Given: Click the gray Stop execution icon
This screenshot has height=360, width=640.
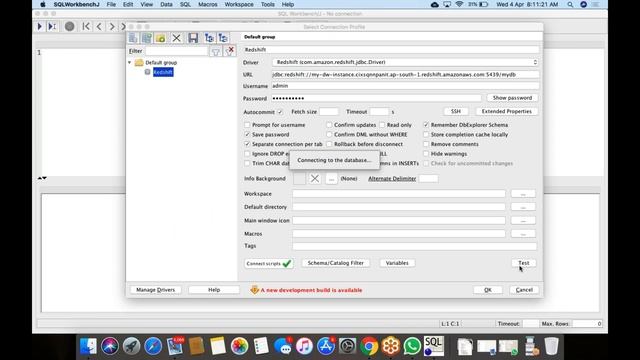Looking at the screenshot, I should (69, 27).
